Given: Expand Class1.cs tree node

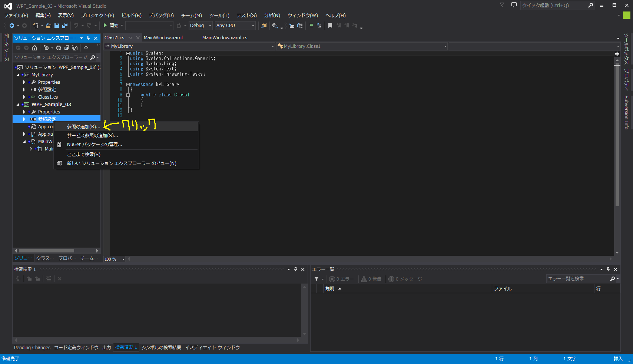Looking at the screenshot, I should pos(24,97).
